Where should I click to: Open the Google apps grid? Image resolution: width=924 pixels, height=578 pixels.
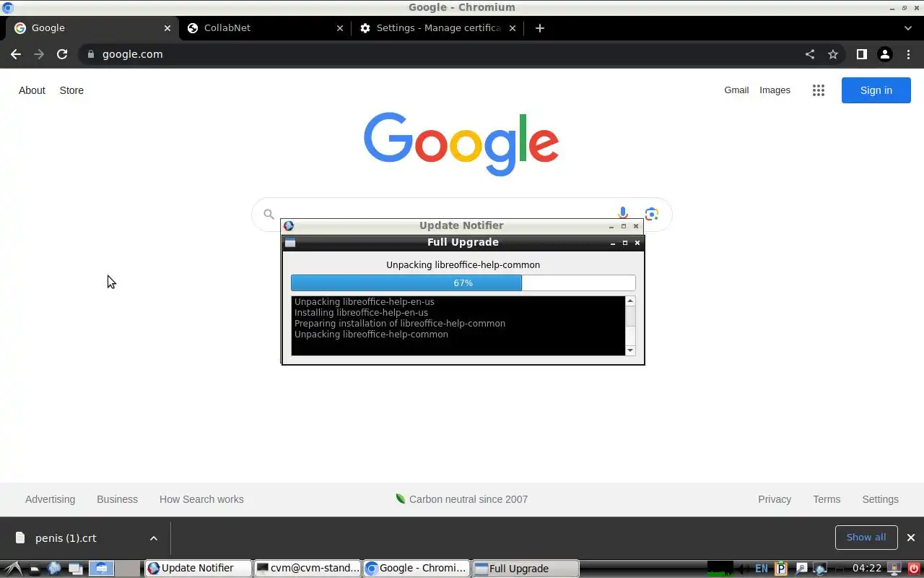(x=818, y=90)
